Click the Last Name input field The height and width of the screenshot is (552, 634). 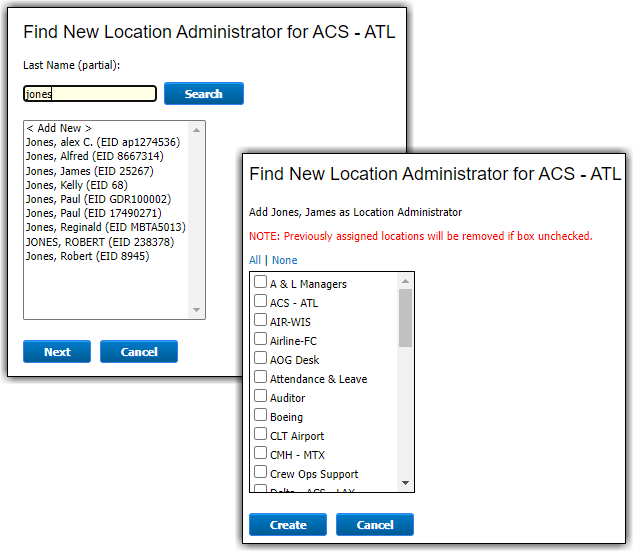coord(90,94)
